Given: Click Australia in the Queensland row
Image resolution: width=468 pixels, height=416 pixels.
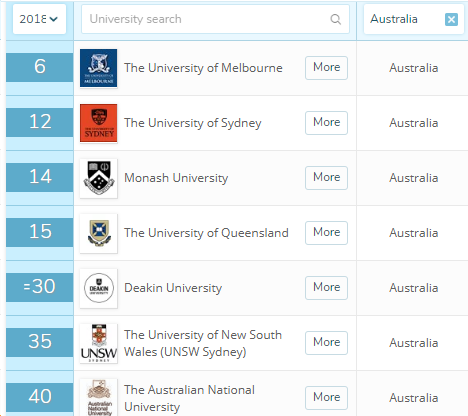Looking at the screenshot, I should point(414,233).
